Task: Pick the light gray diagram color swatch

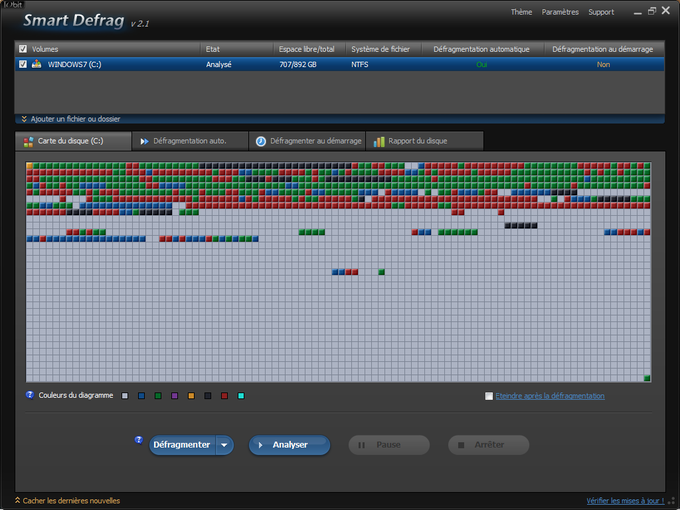Action: tap(125, 396)
